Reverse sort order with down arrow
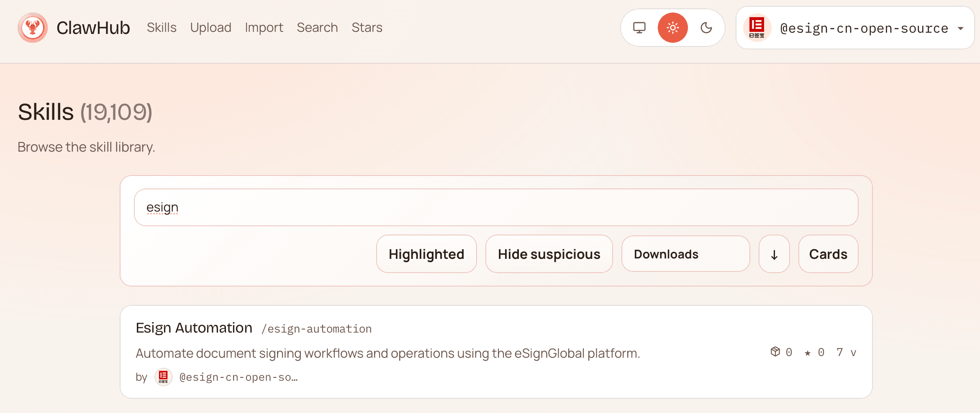 [x=774, y=254]
